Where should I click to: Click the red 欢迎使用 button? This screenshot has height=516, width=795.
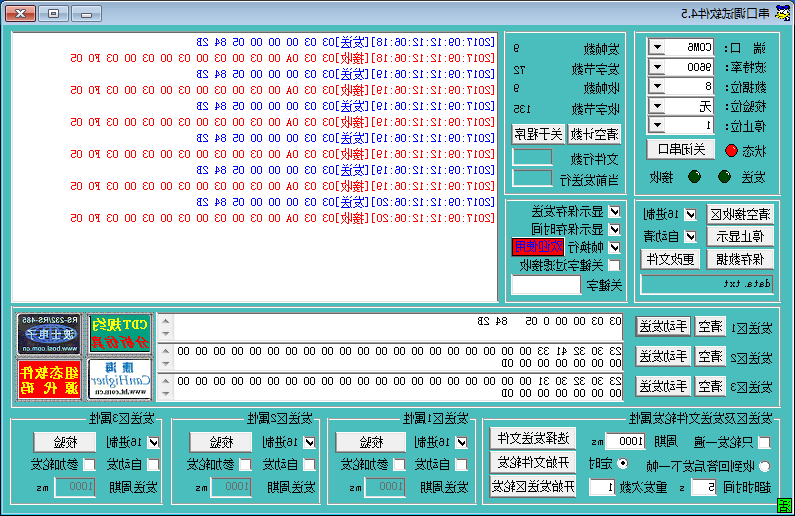538,247
